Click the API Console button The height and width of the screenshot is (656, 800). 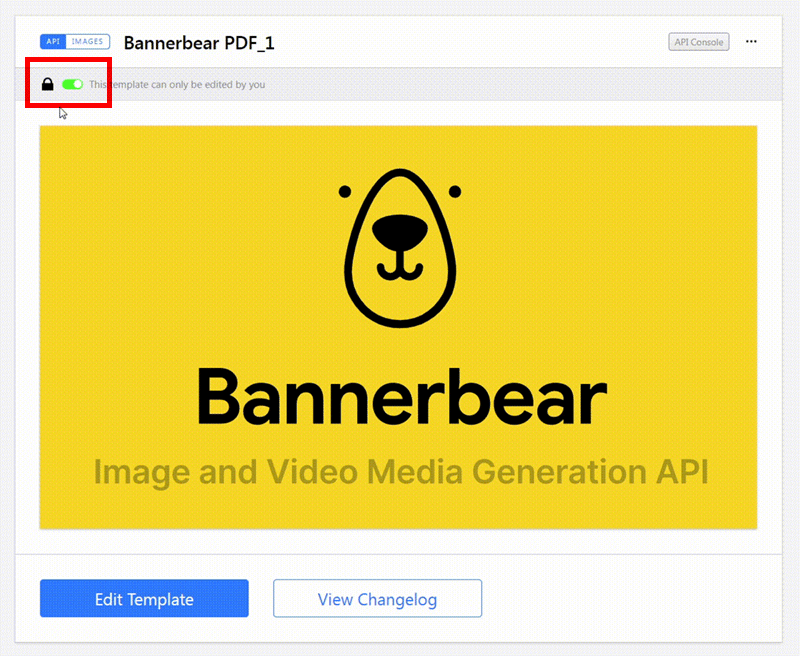click(x=699, y=42)
